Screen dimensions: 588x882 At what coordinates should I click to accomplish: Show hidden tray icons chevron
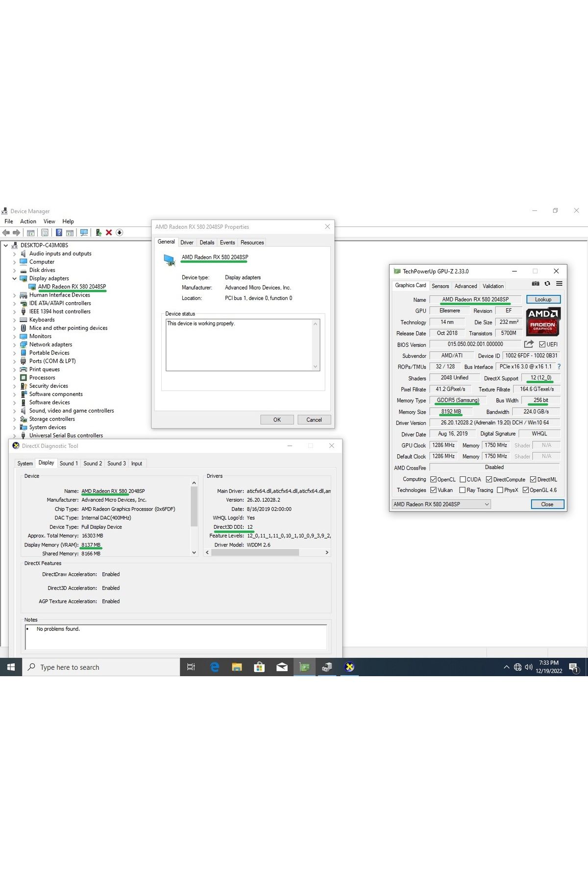tap(506, 667)
